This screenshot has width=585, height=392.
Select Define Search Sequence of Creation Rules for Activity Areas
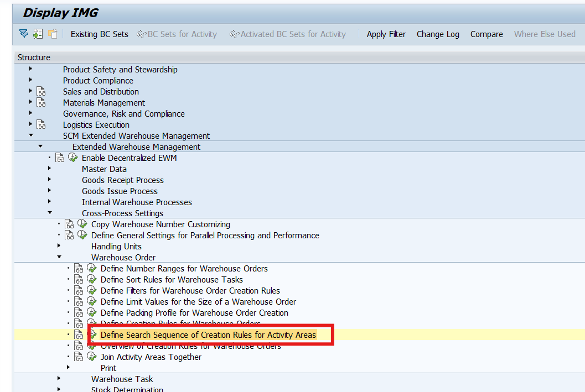pos(208,335)
